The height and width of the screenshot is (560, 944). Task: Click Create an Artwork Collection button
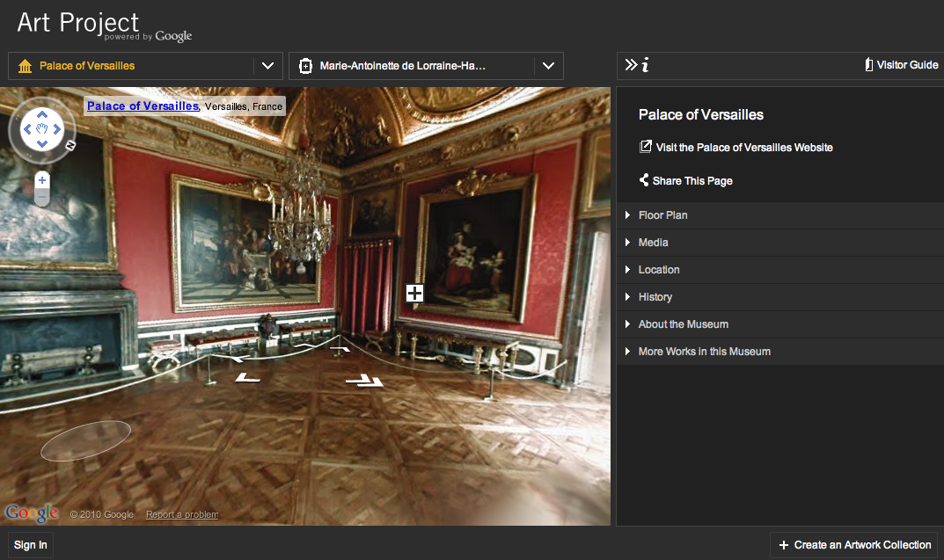[x=854, y=545]
